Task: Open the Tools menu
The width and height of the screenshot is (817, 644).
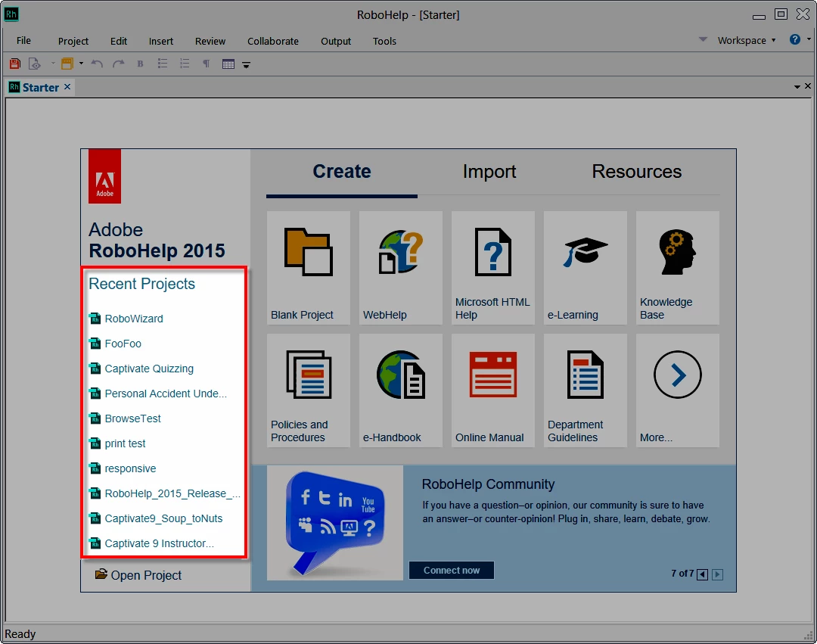Action: pos(384,41)
